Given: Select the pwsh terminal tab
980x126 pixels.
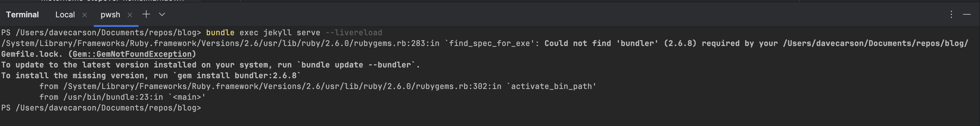Looking at the screenshot, I should [x=110, y=15].
